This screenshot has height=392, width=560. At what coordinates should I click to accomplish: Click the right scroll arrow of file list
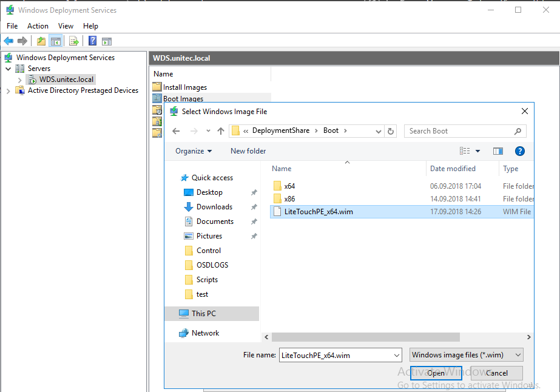(529, 337)
